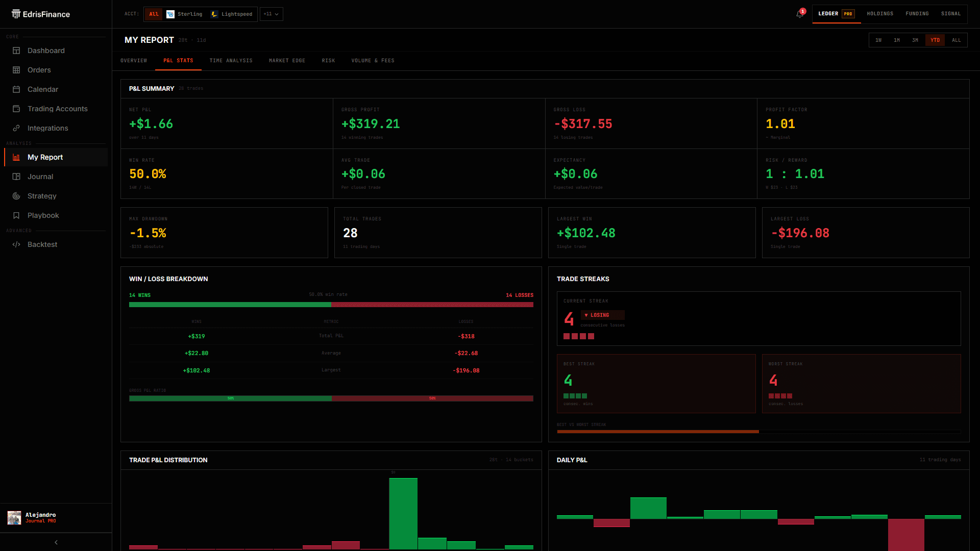Click the Max Drawdown value -1.5%

pos(148,233)
